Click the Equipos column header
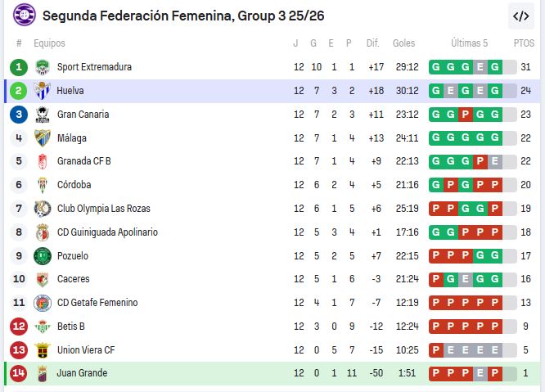The image size is (545, 392). pos(49,43)
